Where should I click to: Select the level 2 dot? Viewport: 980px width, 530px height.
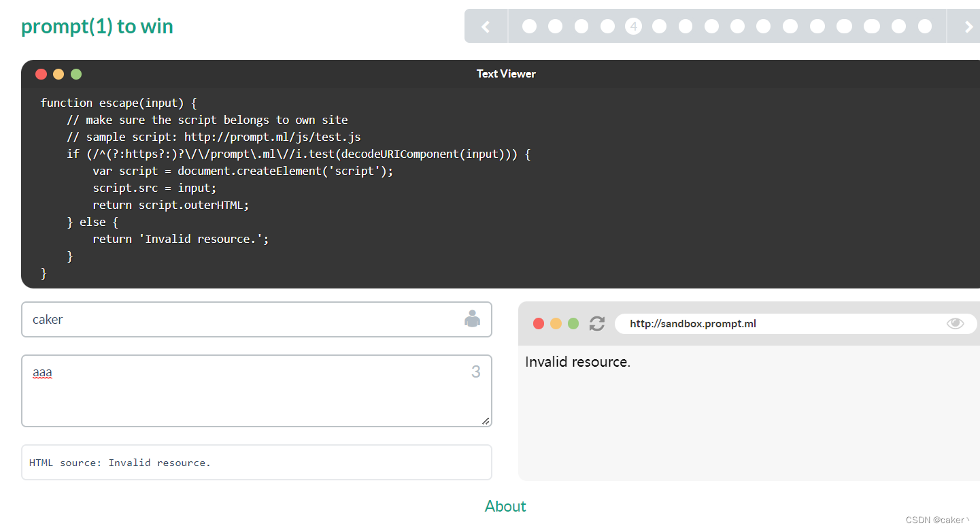point(581,27)
